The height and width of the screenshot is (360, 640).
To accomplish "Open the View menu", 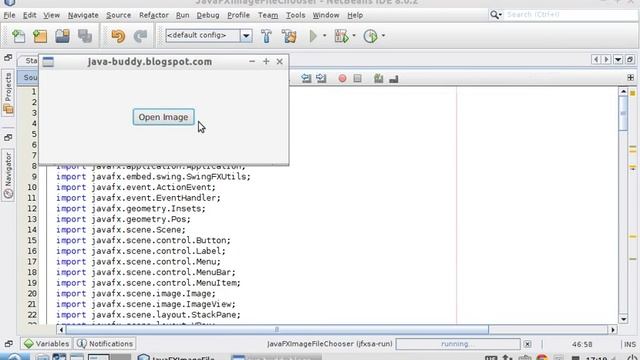I will [51, 15].
